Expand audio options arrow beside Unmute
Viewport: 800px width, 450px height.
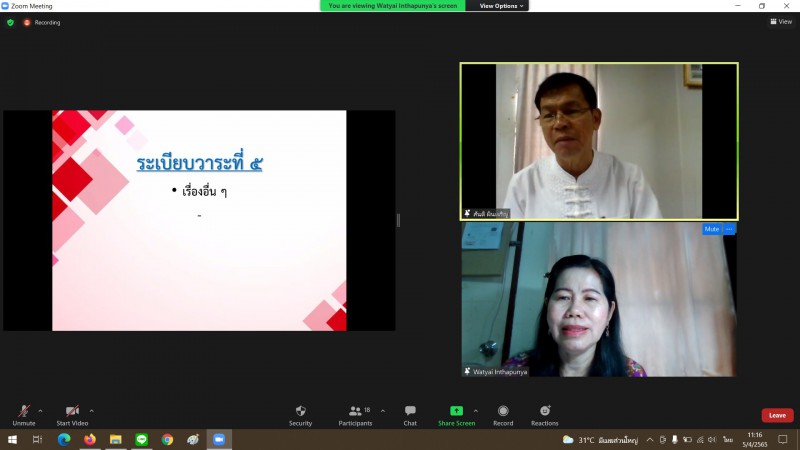coord(40,411)
